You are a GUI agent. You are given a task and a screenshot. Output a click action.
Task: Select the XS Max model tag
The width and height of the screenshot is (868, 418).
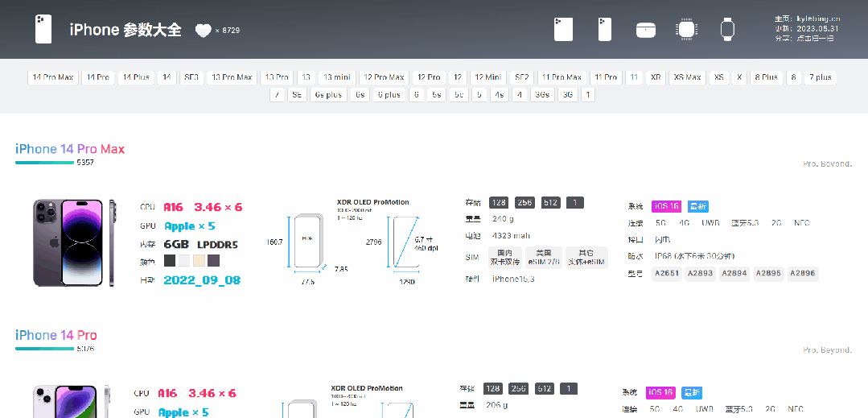pos(688,77)
